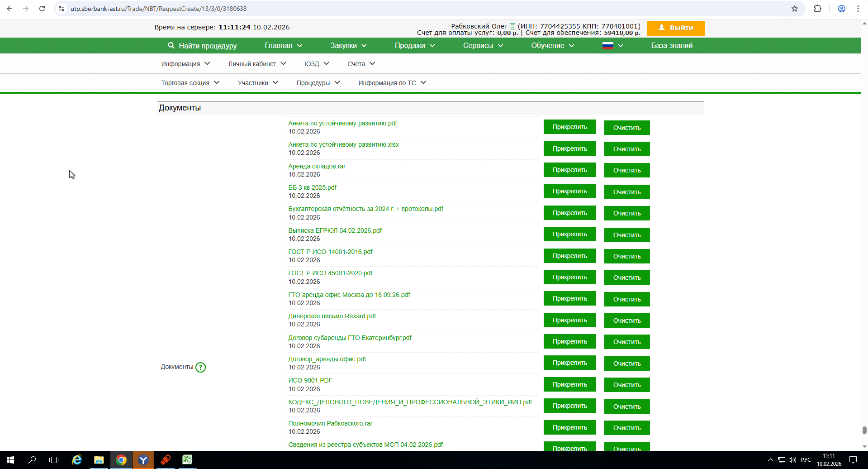Viewport: 868px width, 469px height.
Task: Open the Chrome three-dot menu
Action: click(x=858, y=9)
